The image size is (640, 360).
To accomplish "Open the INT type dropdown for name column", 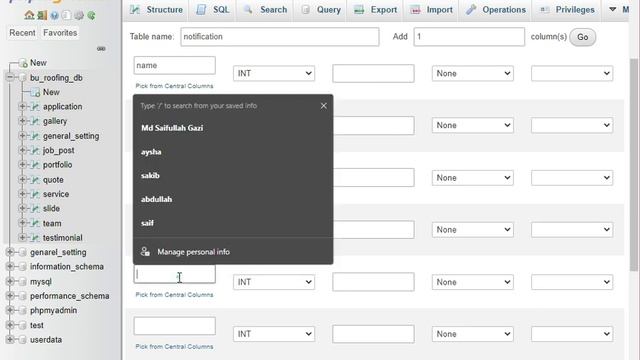I will click(x=274, y=73).
